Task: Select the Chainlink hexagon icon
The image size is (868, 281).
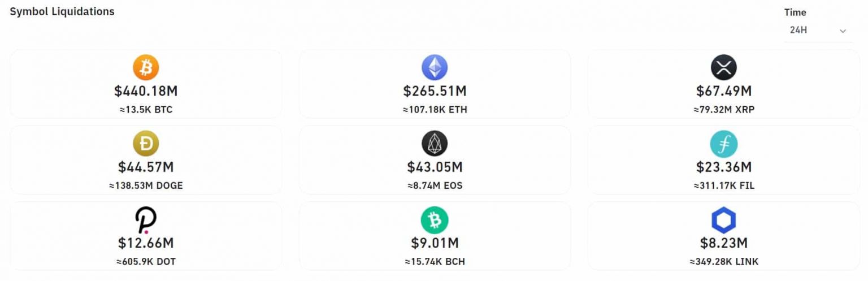Action: click(x=724, y=220)
